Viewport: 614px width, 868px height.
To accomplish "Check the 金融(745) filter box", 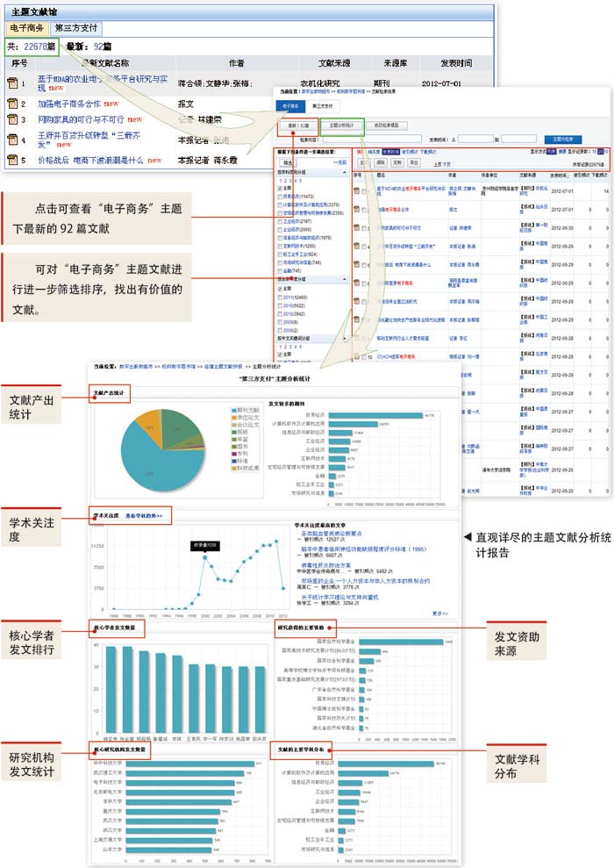I will [280, 270].
